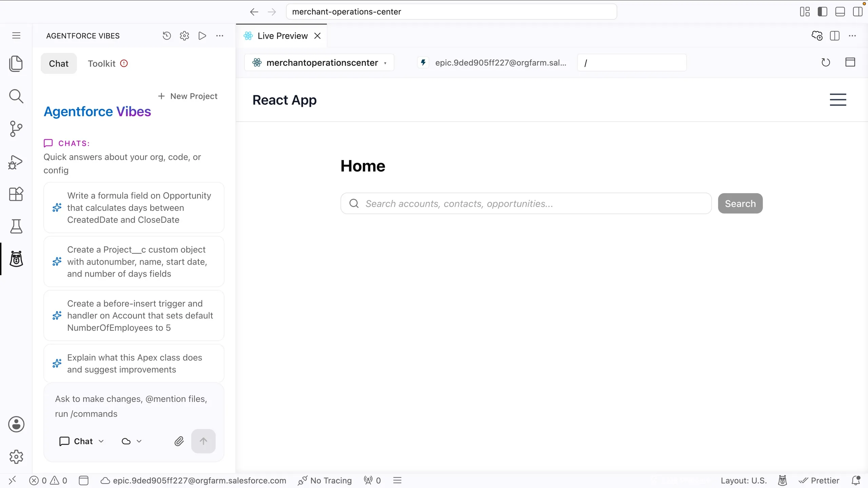Click the preview URL path field

coord(632,62)
